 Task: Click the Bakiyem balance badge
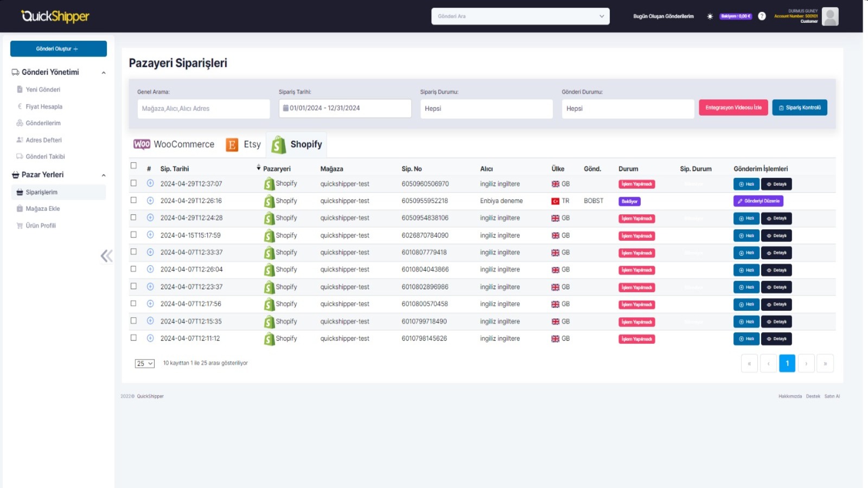[x=736, y=16]
